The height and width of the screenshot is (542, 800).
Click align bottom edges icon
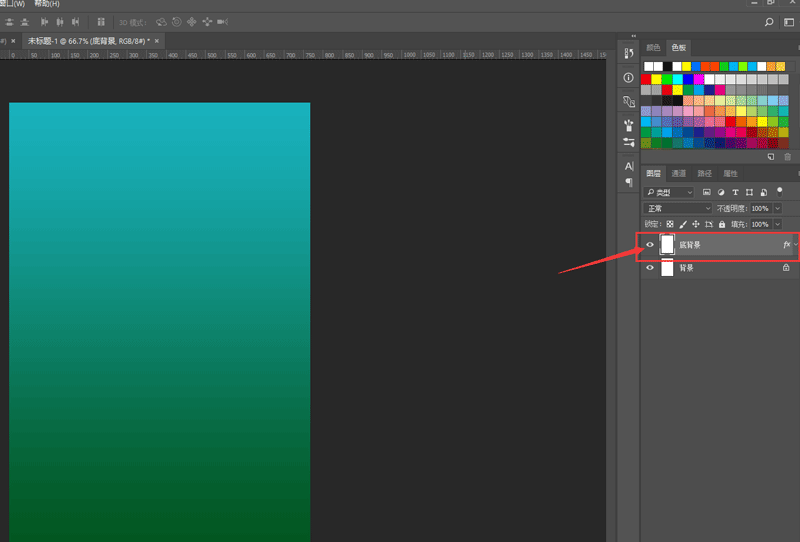pyautogui.click(x=24, y=22)
